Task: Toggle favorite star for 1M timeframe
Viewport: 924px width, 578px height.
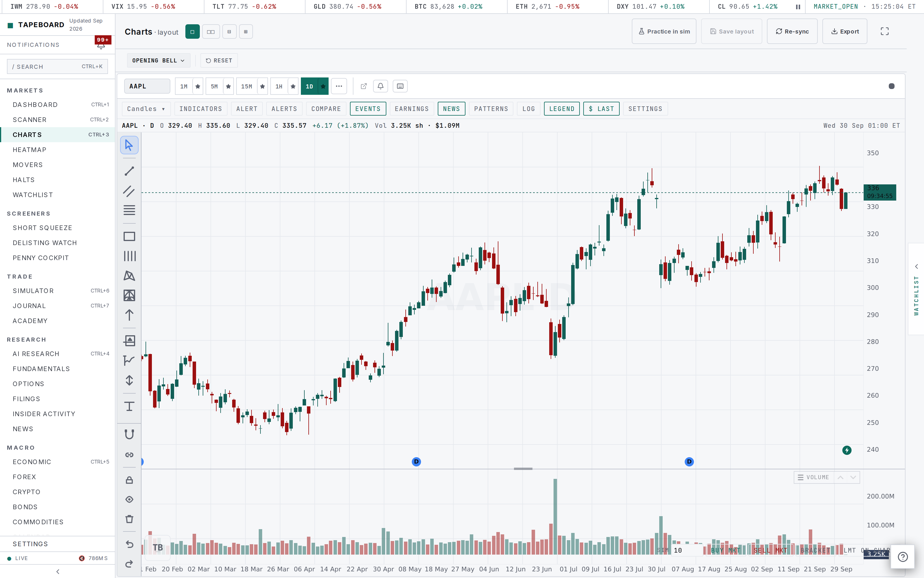Action: [198, 86]
